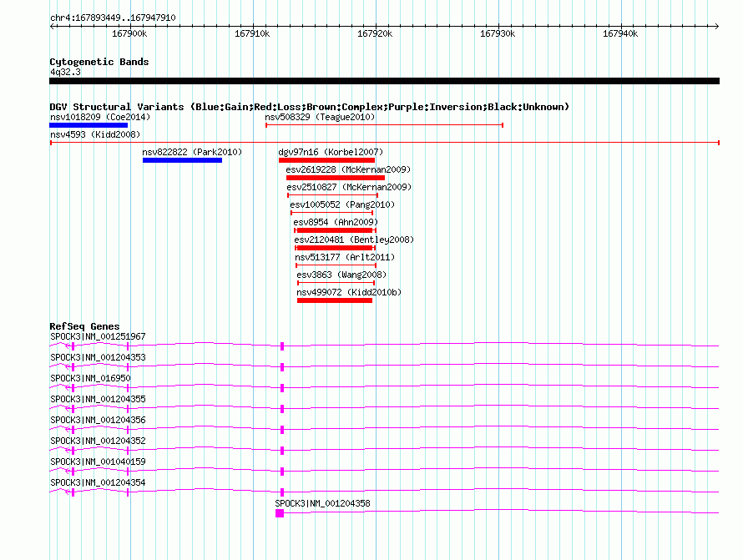The height and width of the screenshot is (560, 743).
Task: Click the esv2619228 thick red loss bar
Action: [x=336, y=178]
